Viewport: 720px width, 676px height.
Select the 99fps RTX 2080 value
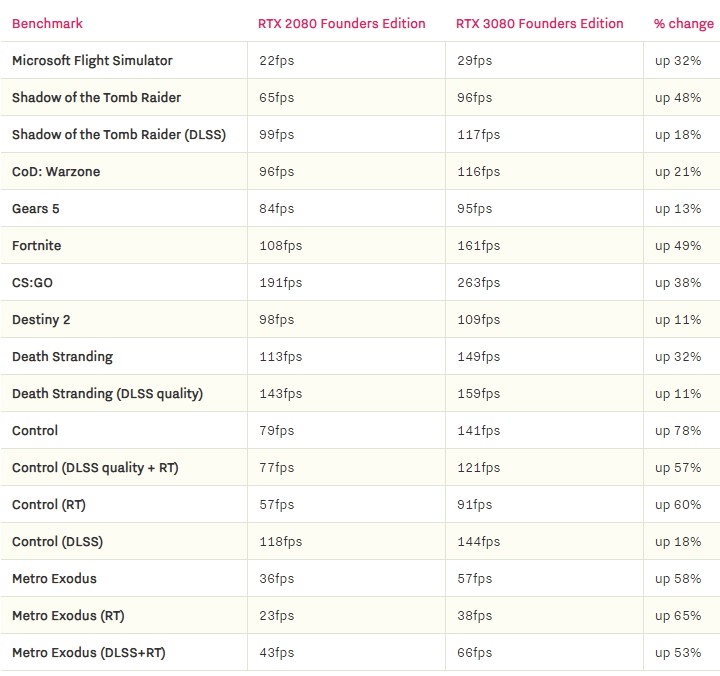coord(276,135)
